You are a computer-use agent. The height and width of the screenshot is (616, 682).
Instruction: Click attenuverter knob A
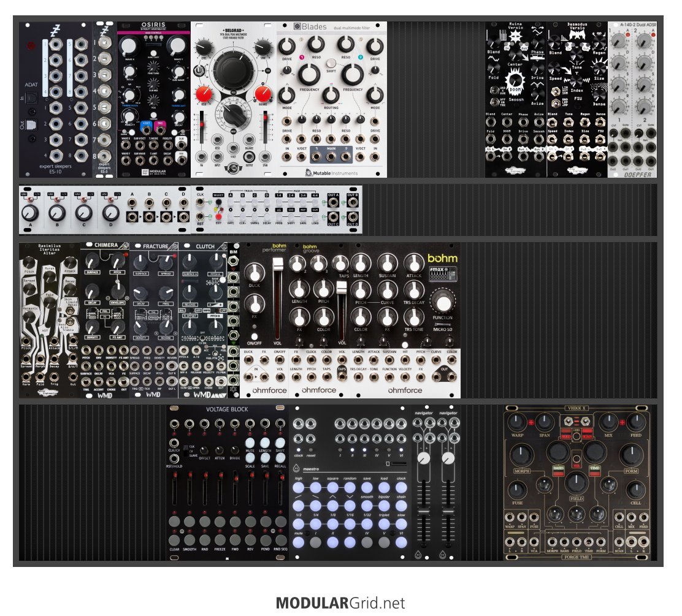pos(30,213)
